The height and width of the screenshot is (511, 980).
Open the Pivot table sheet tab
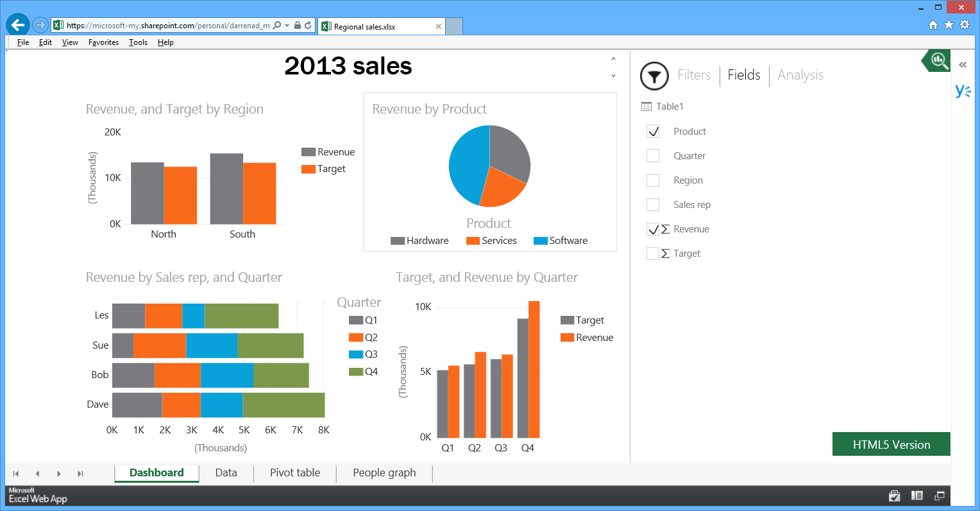tap(295, 473)
